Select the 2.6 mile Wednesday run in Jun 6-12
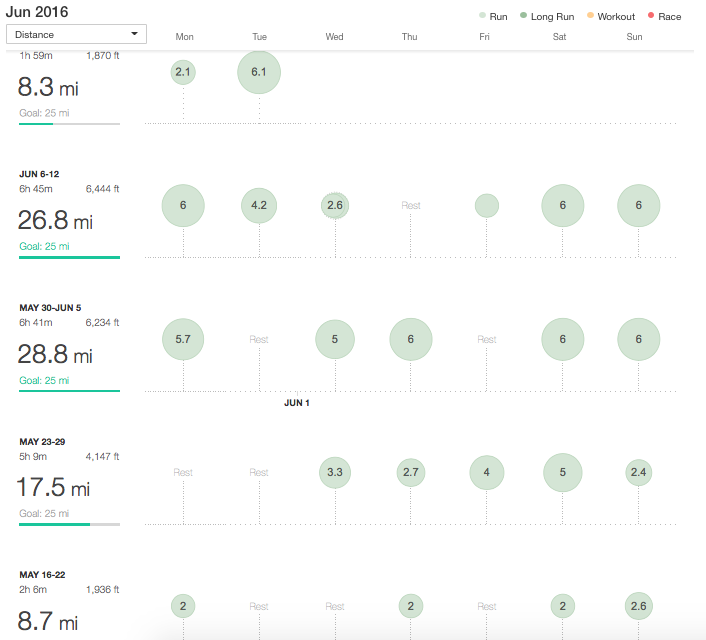706x640 pixels. point(335,206)
